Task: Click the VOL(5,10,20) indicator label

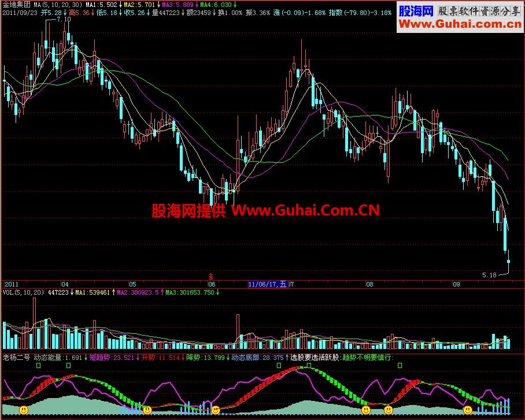Action: point(24,292)
